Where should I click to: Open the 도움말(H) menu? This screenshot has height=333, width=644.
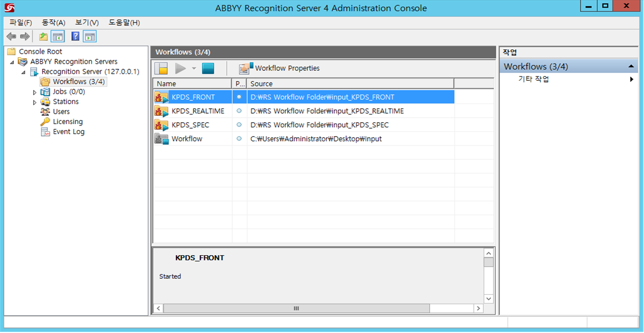click(x=124, y=22)
